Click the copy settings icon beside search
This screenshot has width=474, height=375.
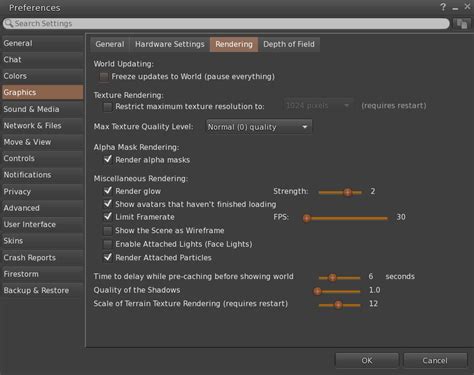pyautogui.click(x=462, y=24)
